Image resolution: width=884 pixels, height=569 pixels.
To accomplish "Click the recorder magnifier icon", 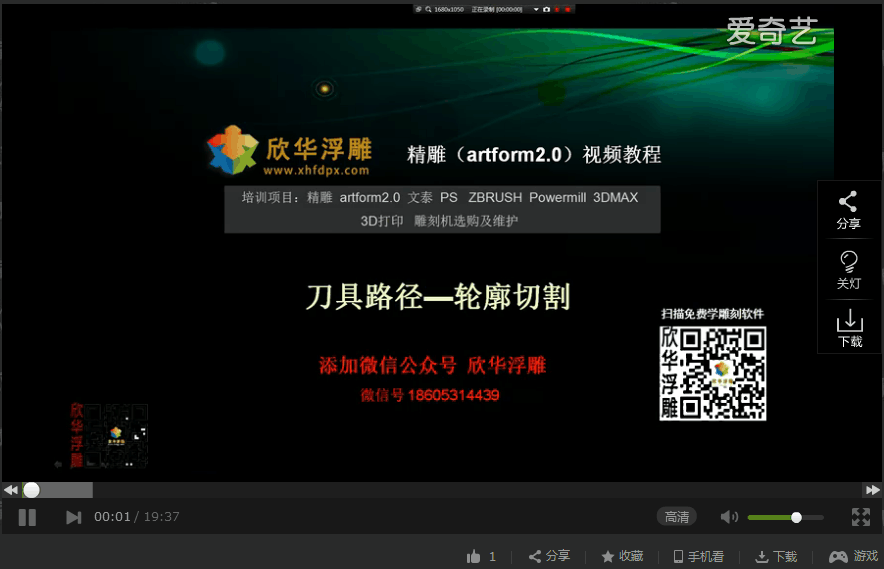I will (x=428, y=10).
